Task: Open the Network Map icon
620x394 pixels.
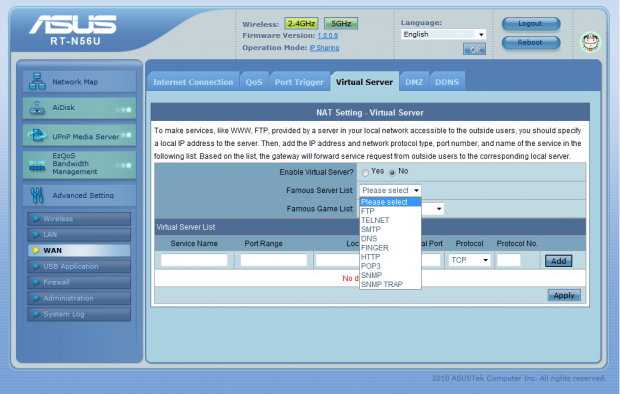Action: [37, 81]
